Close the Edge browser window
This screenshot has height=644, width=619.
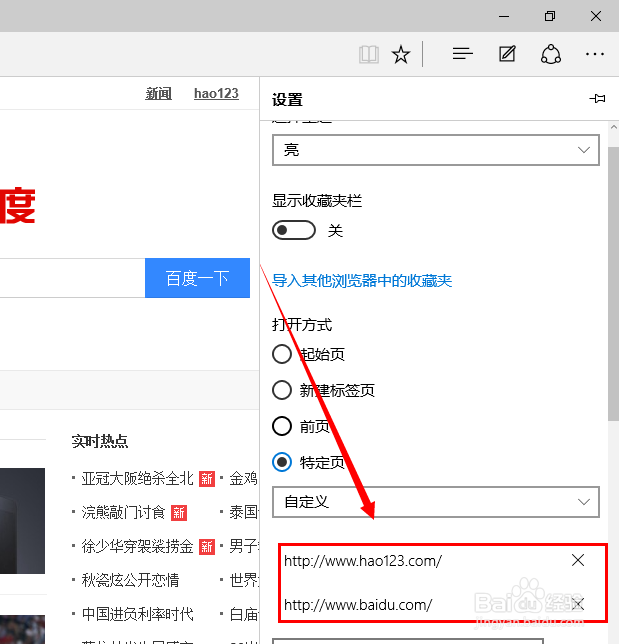coord(596,16)
